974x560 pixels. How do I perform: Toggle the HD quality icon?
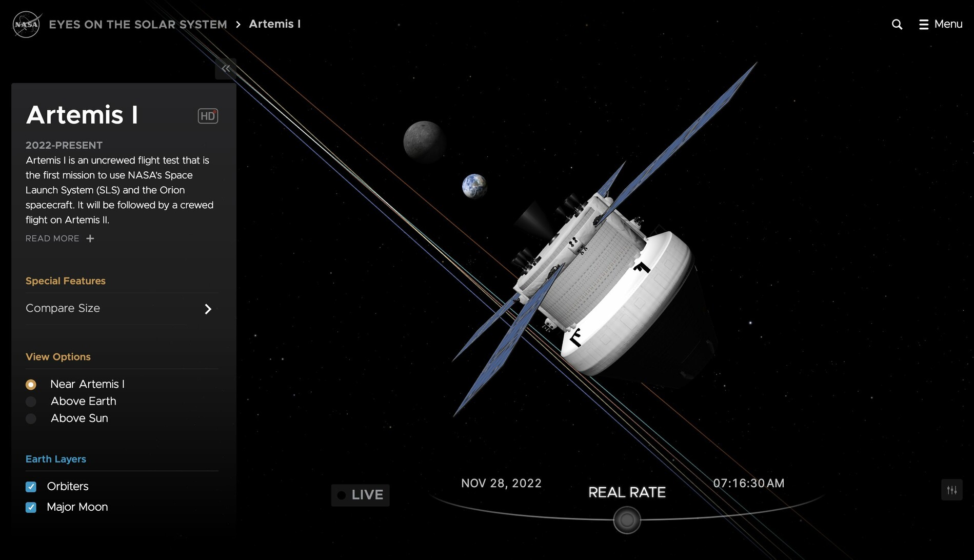point(208,116)
